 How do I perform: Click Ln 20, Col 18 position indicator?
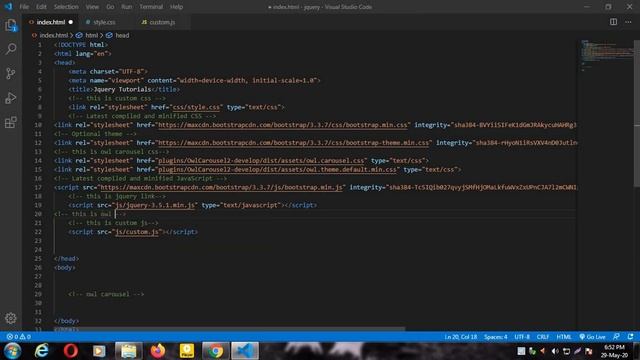point(460,337)
